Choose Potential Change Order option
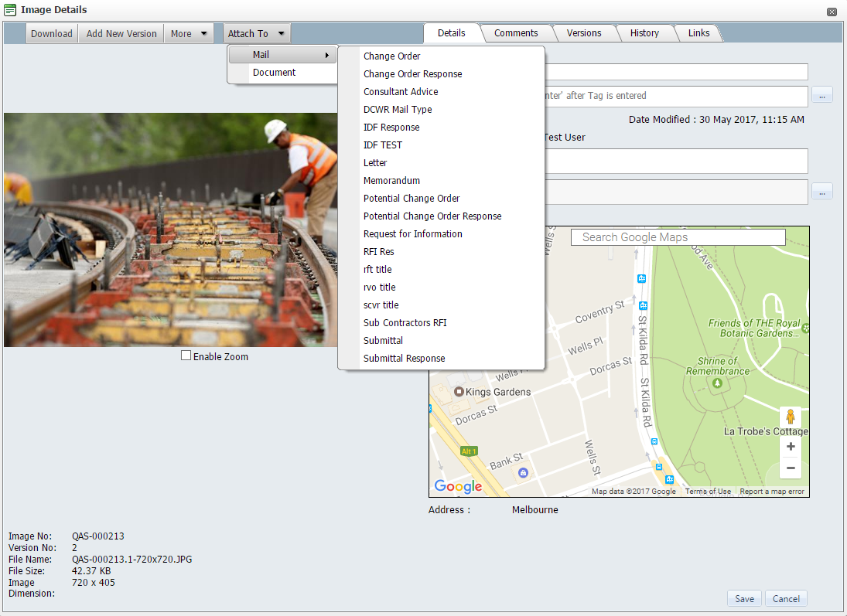 pyautogui.click(x=412, y=199)
